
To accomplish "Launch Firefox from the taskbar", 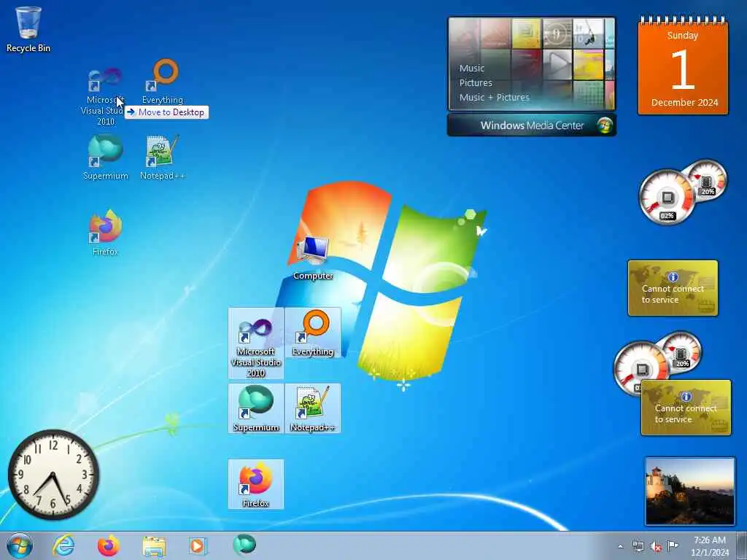I will 109,545.
